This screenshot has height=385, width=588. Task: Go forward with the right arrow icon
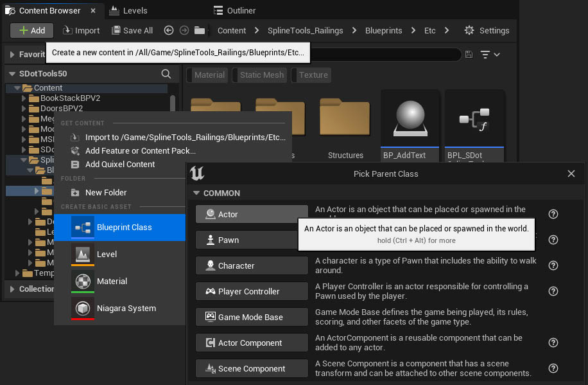[184, 30]
